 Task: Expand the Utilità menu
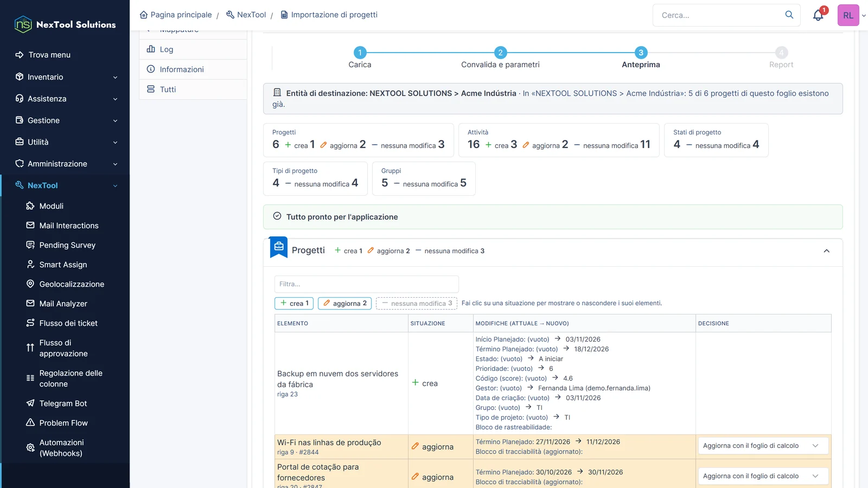tap(65, 142)
